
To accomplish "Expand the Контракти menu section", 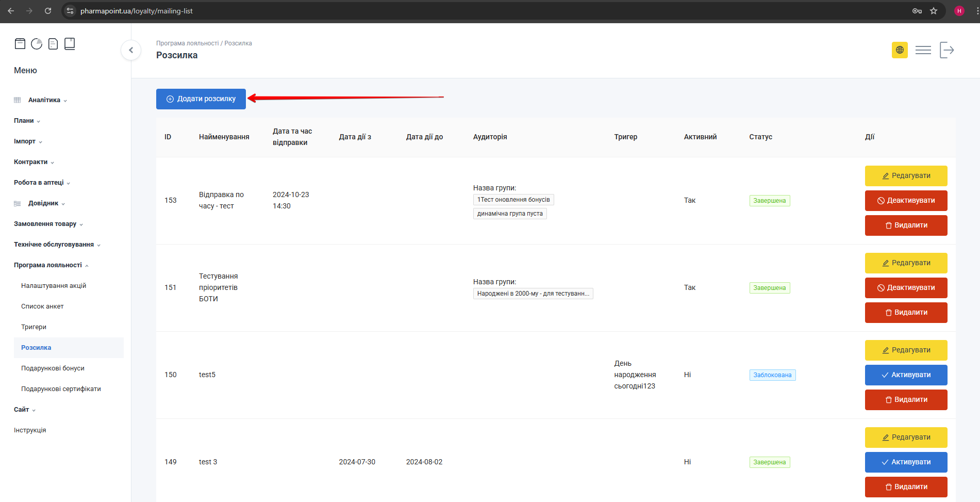I will pyautogui.click(x=31, y=162).
